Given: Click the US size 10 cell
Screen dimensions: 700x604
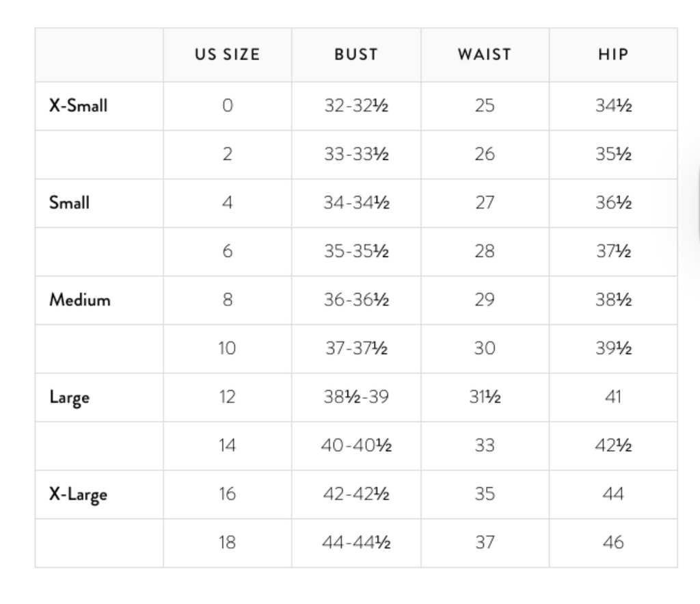Looking at the screenshot, I should [227, 349].
